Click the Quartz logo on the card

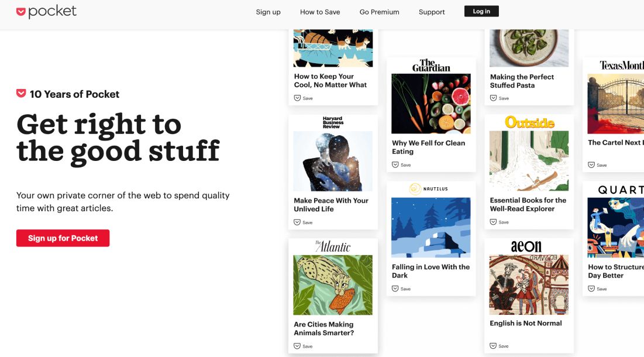[x=621, y=190]
